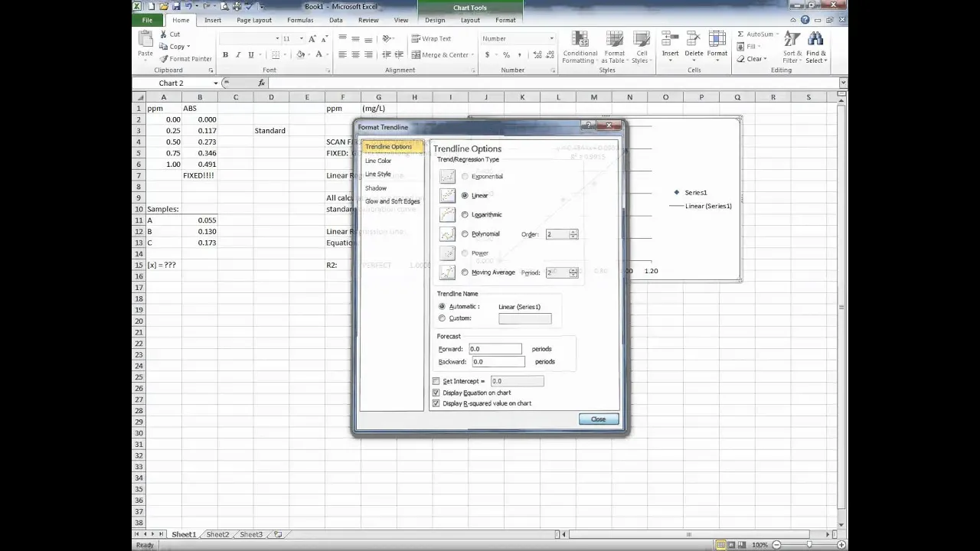Click the Font Color A icon
The image size is (980, 551).
(x=319, y=55)
